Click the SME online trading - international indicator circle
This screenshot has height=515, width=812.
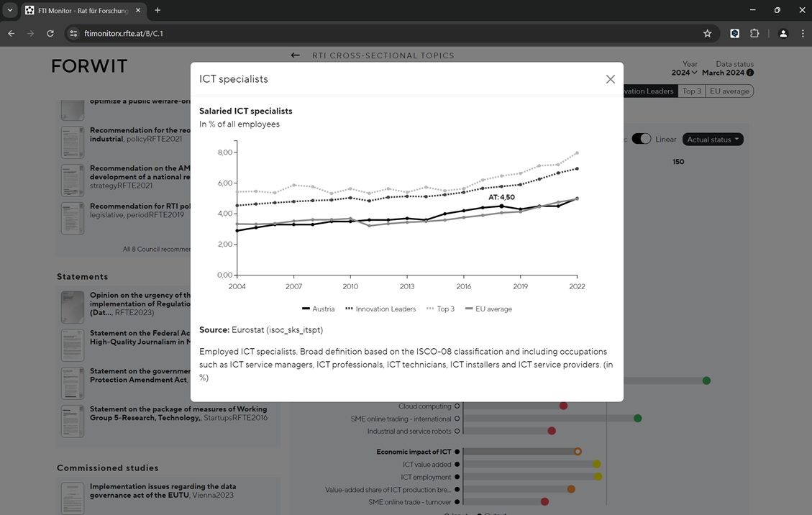(457, 419)
